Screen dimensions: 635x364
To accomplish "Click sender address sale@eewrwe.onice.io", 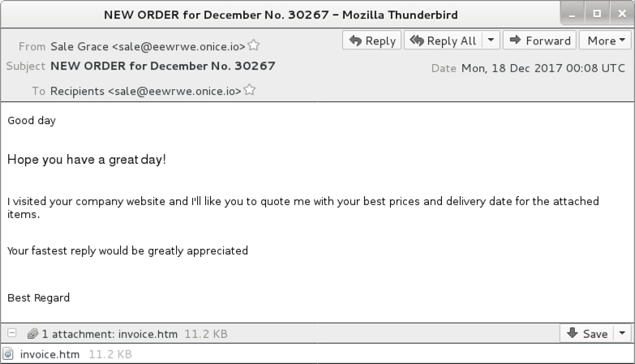I will click(x=178, y=46).
